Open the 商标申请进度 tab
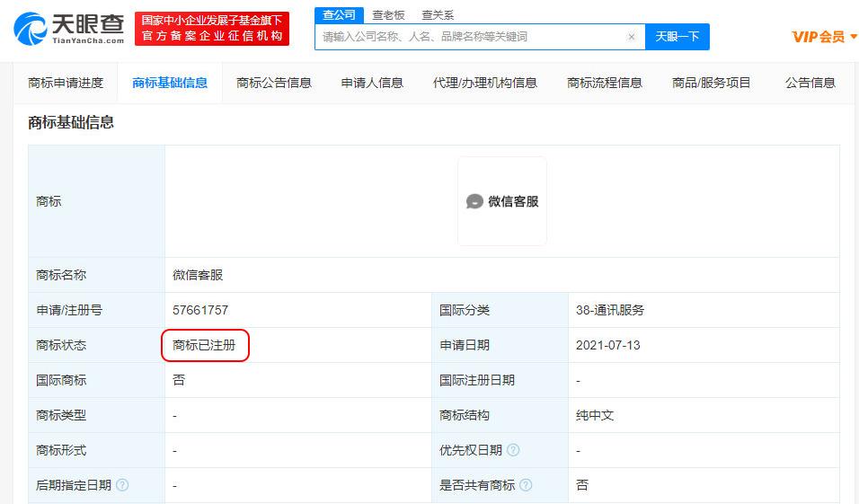This screenshot has height=504, width=859. click(66, 83)
